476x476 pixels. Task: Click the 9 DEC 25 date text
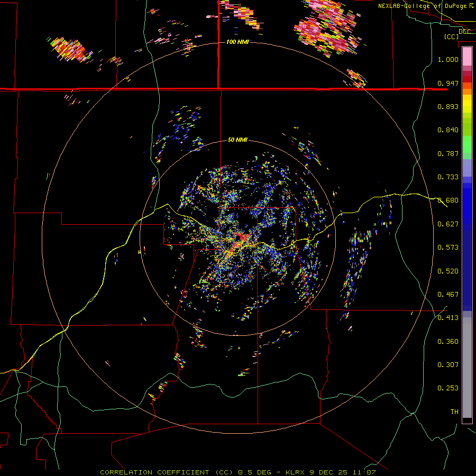click(x=328, y=472)
